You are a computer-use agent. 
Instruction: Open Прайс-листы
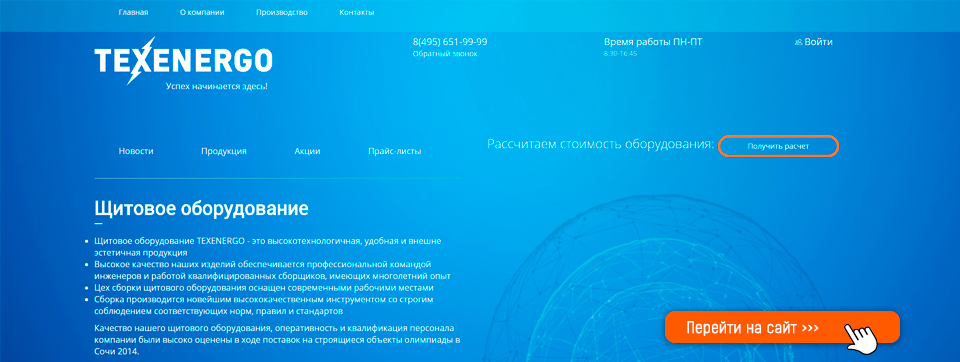[394, 151]
